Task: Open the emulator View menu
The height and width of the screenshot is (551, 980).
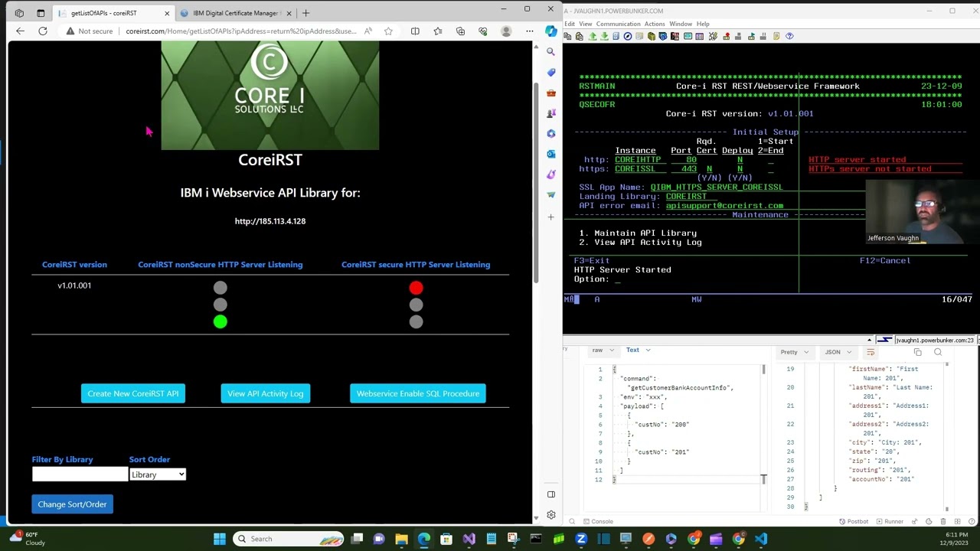Action: 586,24
